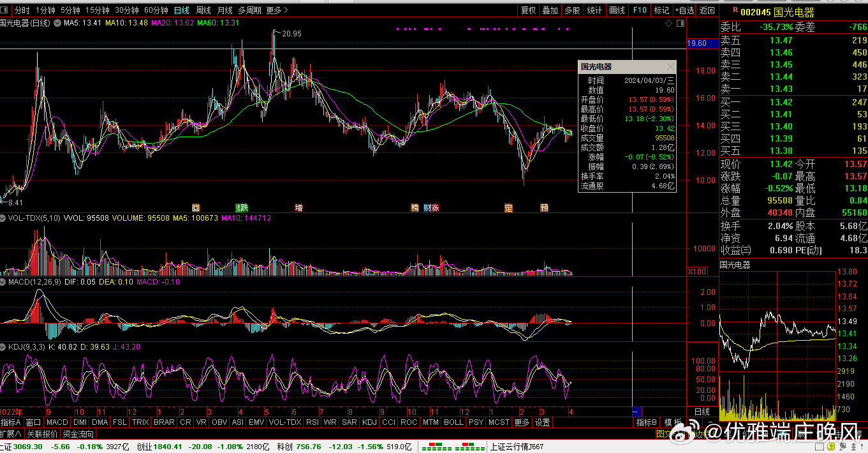This screenshot has height=453, width=868.
Task: Open the 模板 template menu
Action: point(673,422)
